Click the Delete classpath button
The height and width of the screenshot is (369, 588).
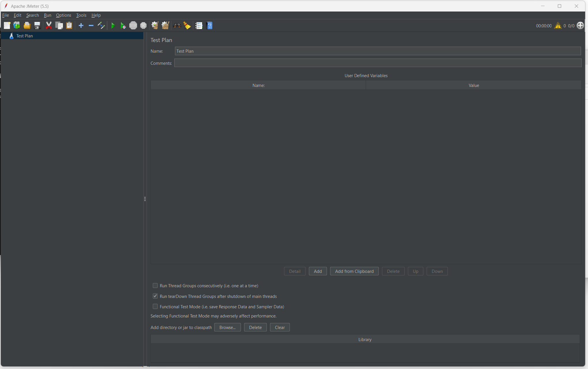coord(255,327)
